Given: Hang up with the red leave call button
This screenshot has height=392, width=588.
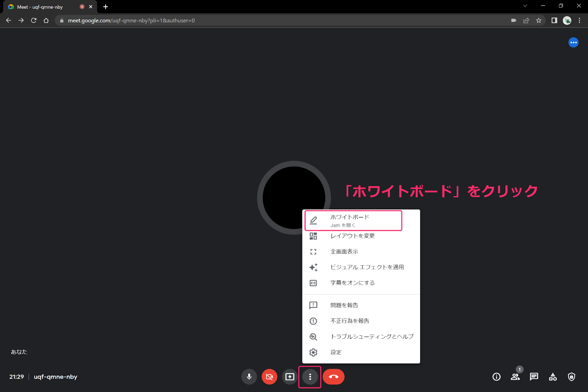Looking at the screenshot, I should (x=333, y=377).
